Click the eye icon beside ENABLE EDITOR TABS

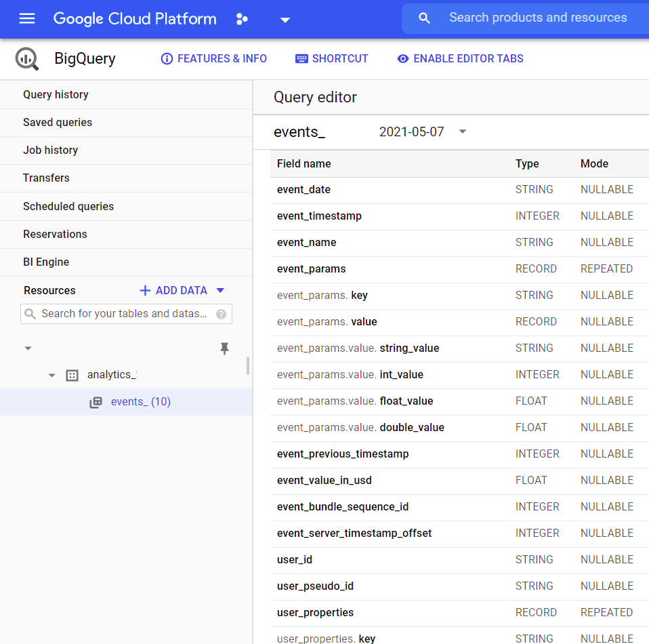(402, 59)
